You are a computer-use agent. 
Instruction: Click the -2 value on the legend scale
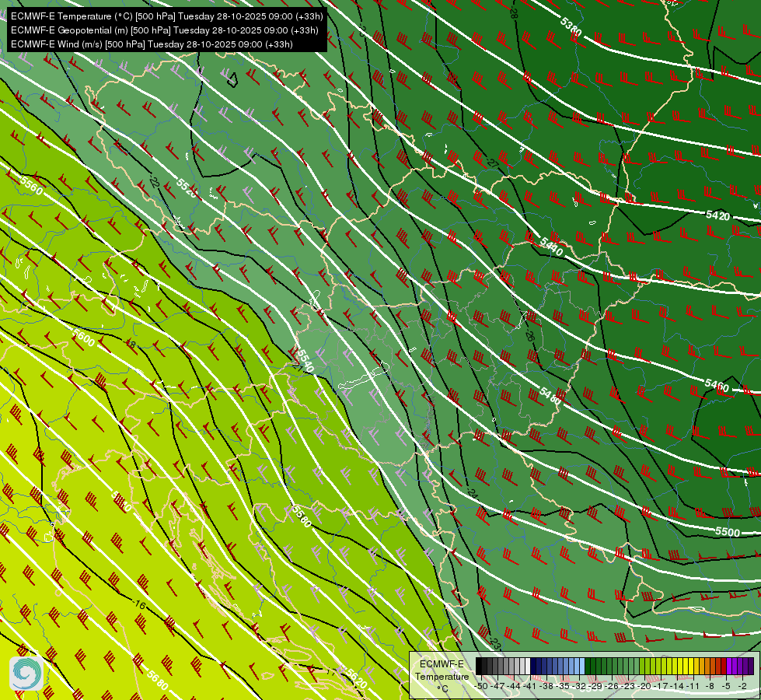pos(742,686)
